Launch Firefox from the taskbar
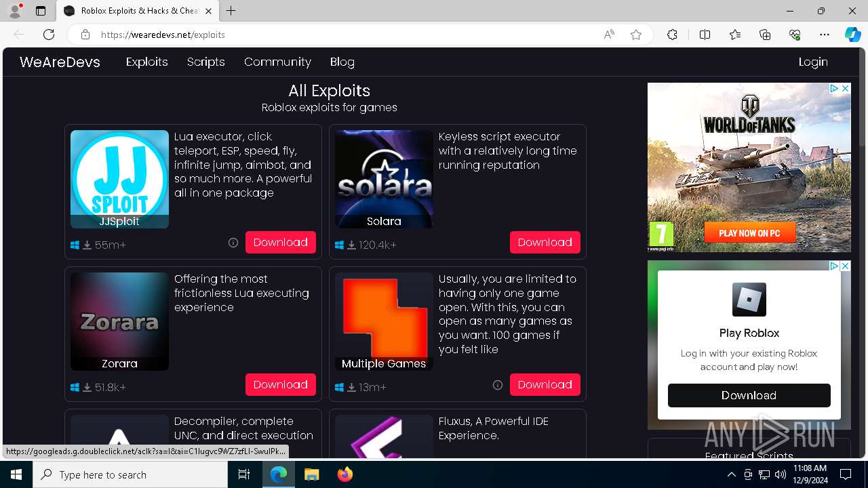The height and width of the screenshot is (488, 868). click(344, 474)
